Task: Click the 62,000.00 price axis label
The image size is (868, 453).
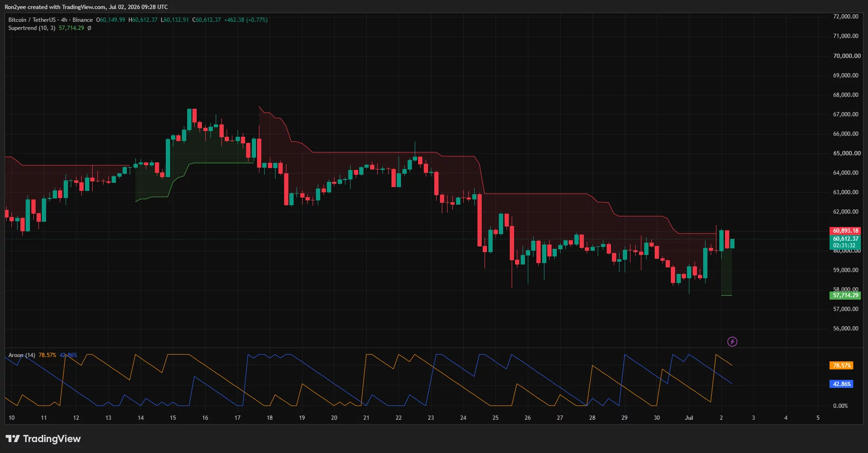Action: point(846,212)
